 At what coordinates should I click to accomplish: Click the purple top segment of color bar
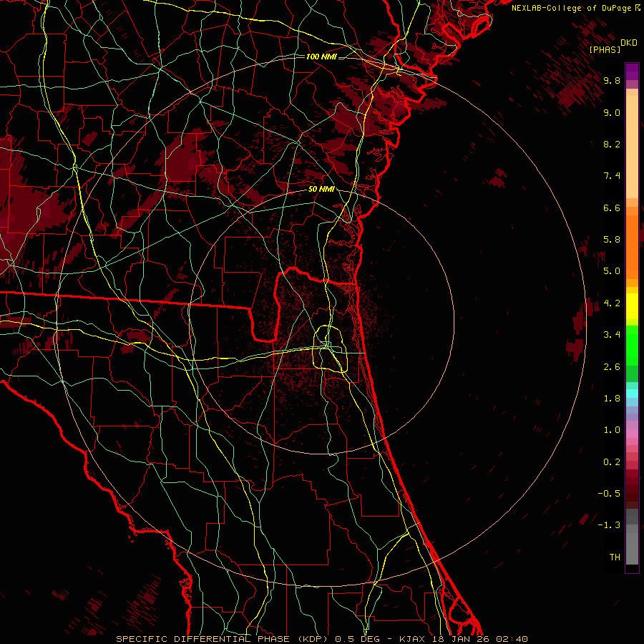coord(632,72)
